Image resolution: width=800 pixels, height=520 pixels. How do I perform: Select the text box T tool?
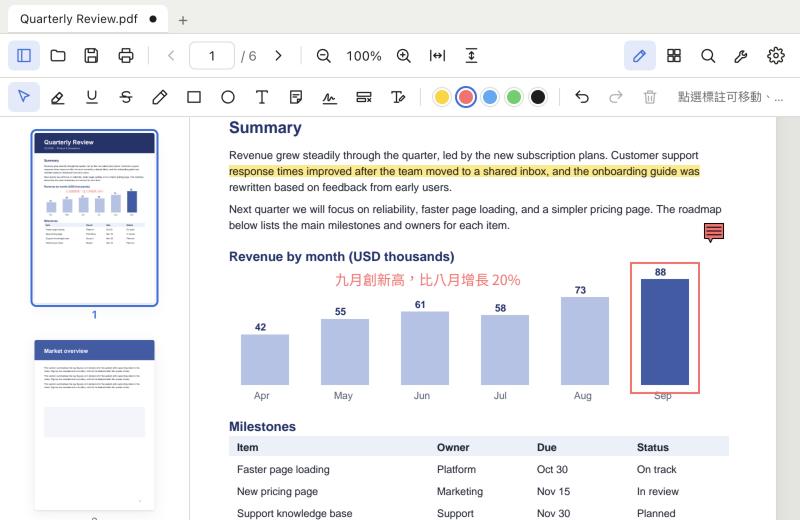(262, 97)
